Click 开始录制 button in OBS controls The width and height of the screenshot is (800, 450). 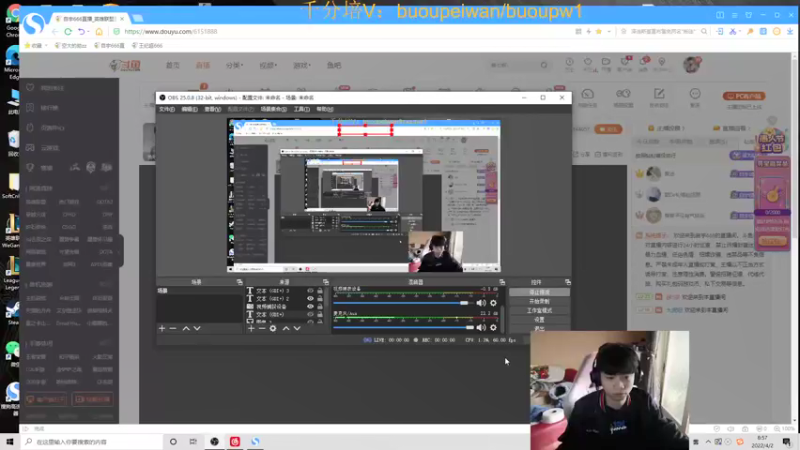539,302
